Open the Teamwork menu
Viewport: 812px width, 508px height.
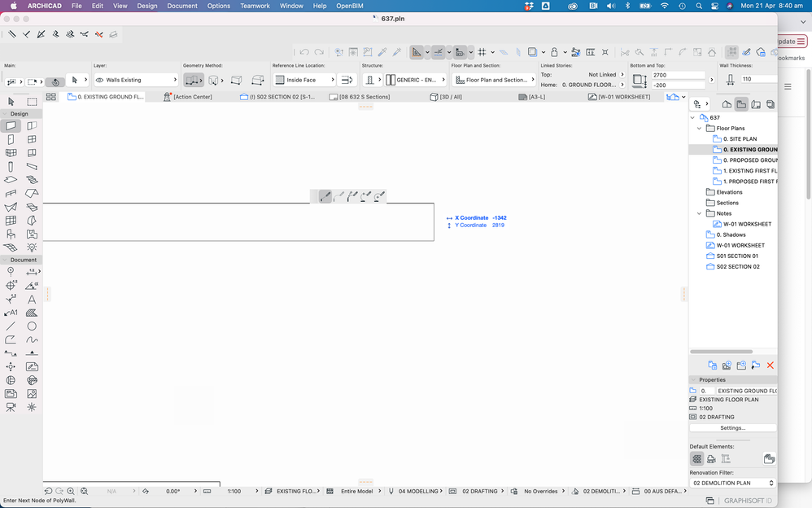click(x=255, y=6)
